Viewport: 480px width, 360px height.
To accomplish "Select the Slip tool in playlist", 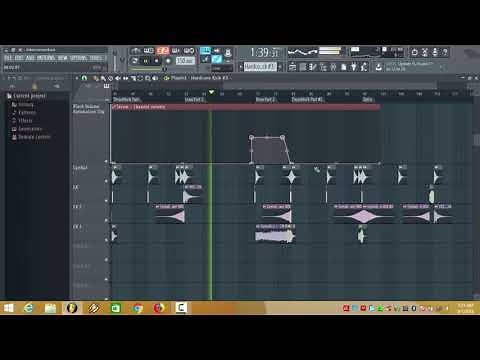I will tap(125, 78).
